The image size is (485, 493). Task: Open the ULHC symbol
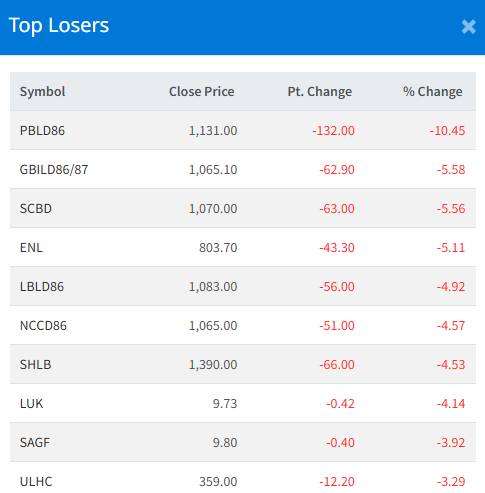36,481
